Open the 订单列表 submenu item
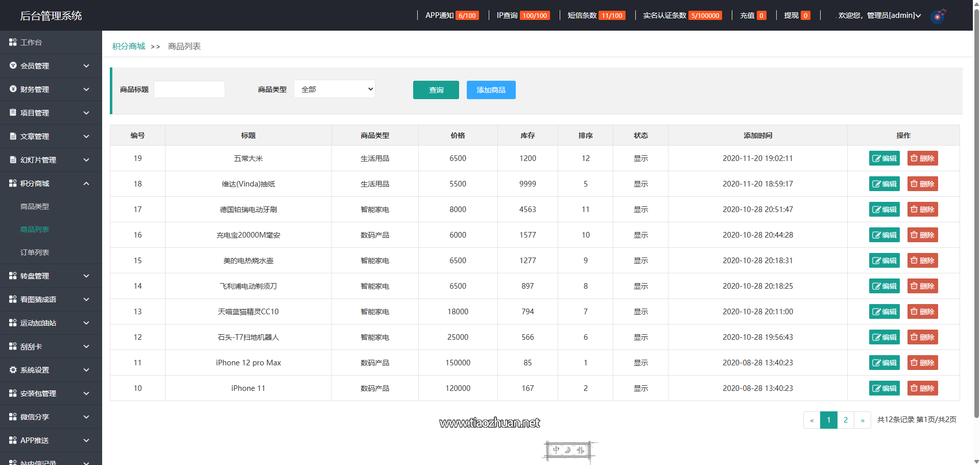Viewport: 980px width, 465px height. coord(35,252)
